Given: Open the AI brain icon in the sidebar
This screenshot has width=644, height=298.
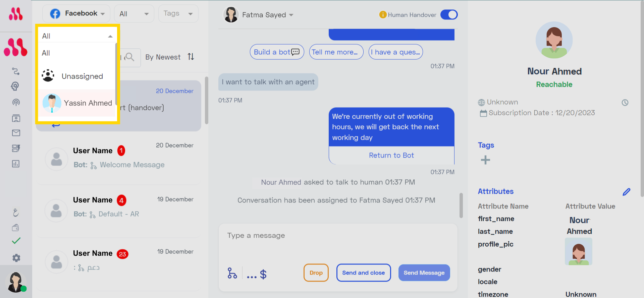Looking at the screenshot, I should click(x=15, y=86).
